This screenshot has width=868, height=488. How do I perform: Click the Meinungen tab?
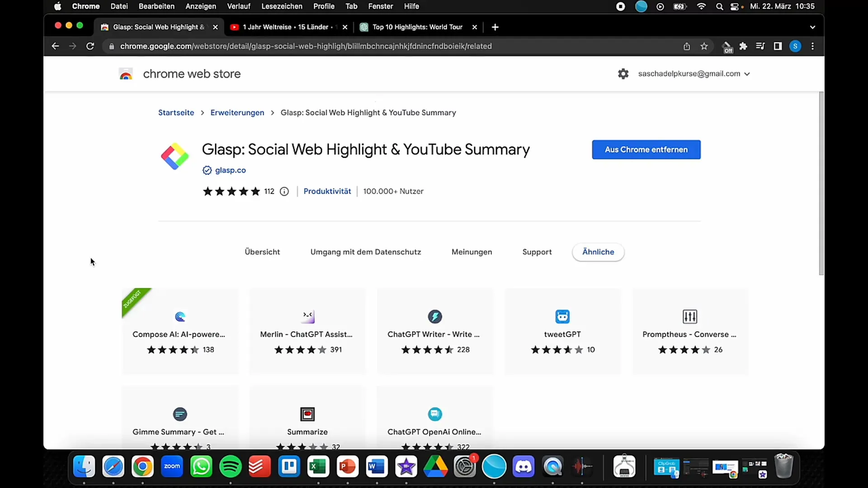472,251
